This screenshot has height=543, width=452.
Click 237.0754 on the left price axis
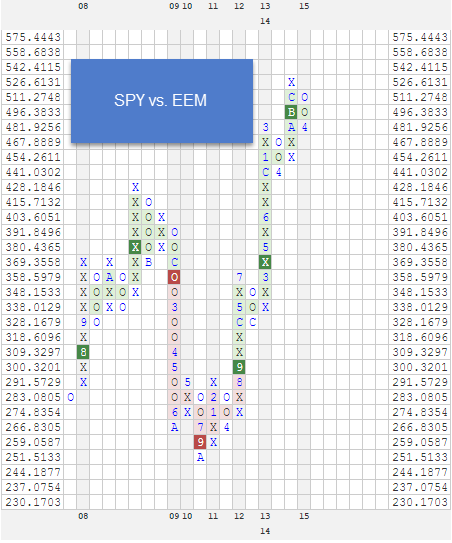33,487
